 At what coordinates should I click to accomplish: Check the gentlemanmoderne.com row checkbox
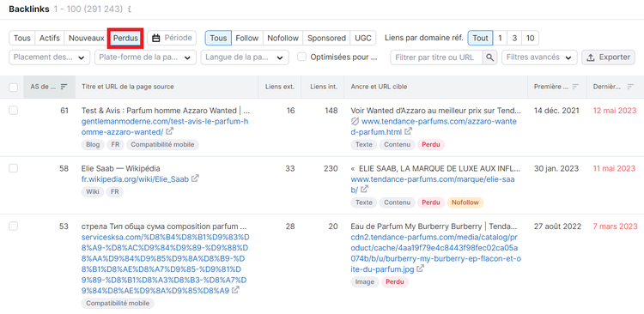tap(14, 111)
